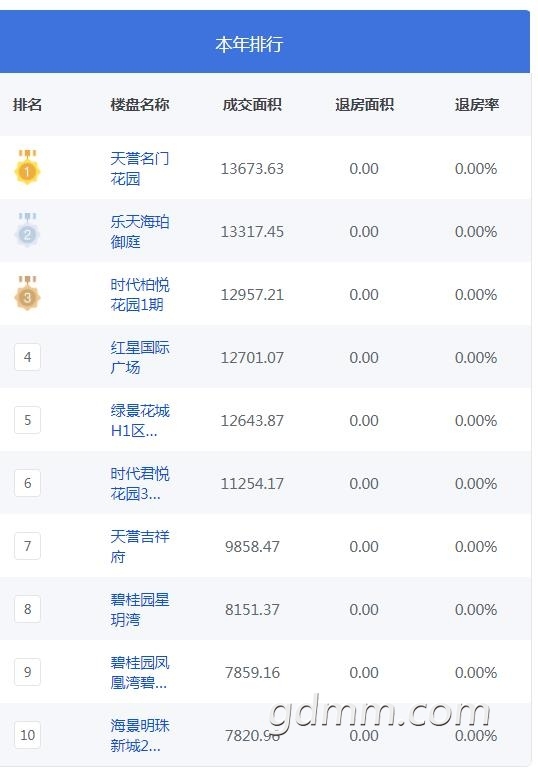Open the 碧桂园星玥湾 property link

click(x=140, y=609)
